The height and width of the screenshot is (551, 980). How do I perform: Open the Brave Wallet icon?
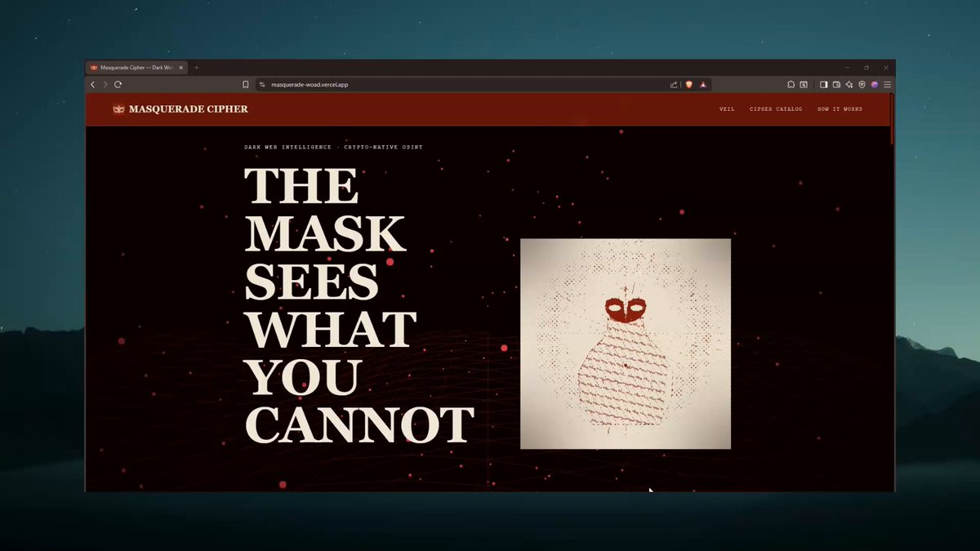pos(836,84)
